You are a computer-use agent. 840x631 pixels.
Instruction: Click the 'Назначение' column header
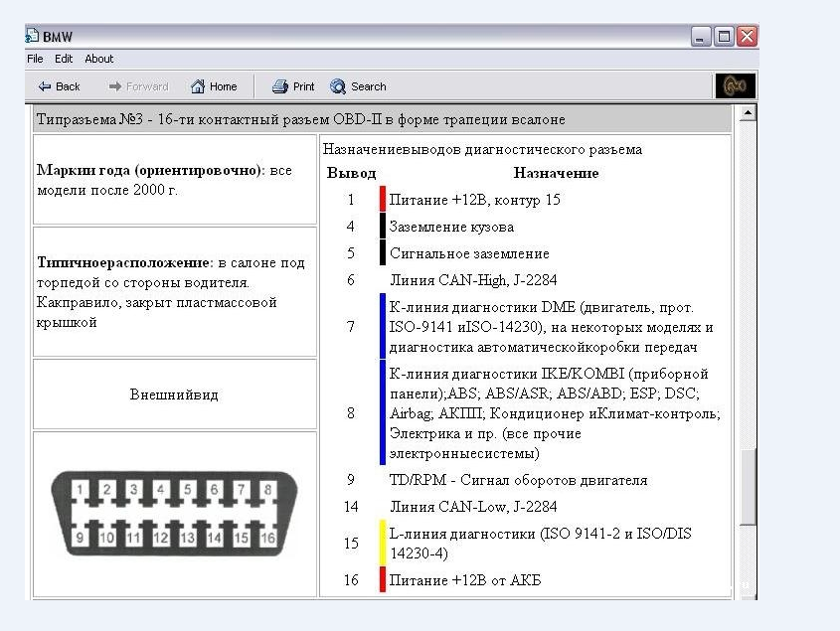(556, 173)
